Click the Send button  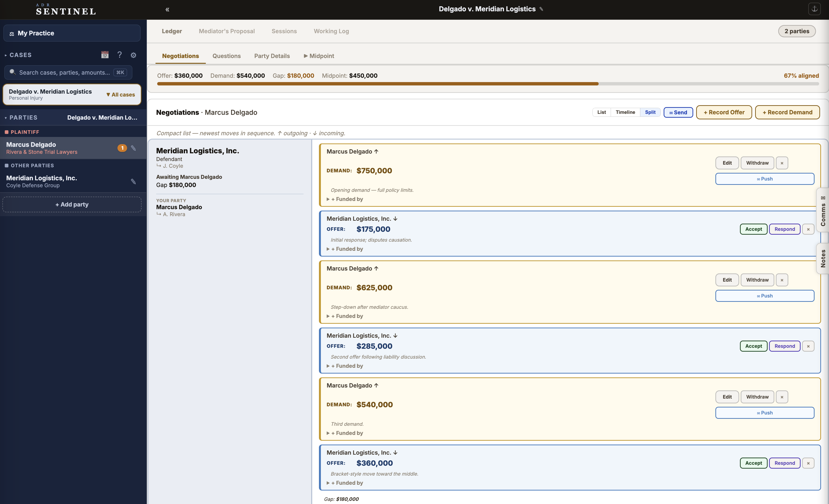[x=678, y=112]
